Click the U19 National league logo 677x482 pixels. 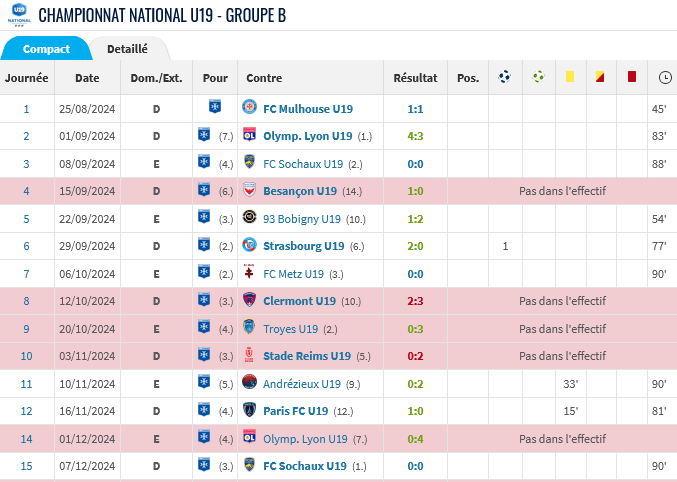19,15
